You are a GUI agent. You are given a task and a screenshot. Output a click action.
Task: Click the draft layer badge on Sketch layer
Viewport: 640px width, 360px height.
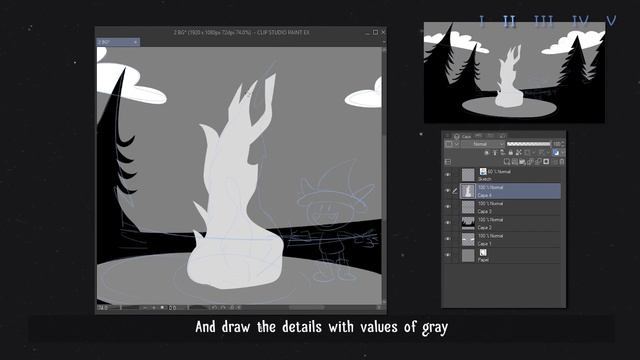click(483, 171)
